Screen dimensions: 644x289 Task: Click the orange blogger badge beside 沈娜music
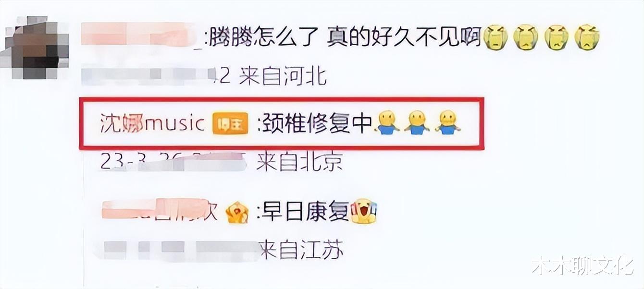(230, 124)
